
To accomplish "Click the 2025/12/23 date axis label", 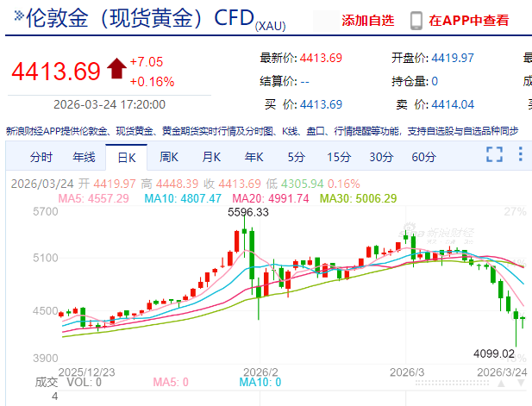I will click(86, 372).
